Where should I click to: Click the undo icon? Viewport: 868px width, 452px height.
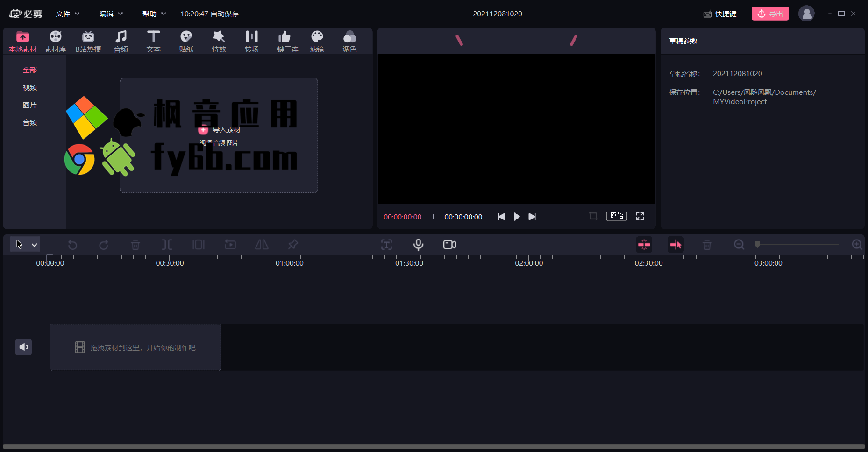[72, 245]
